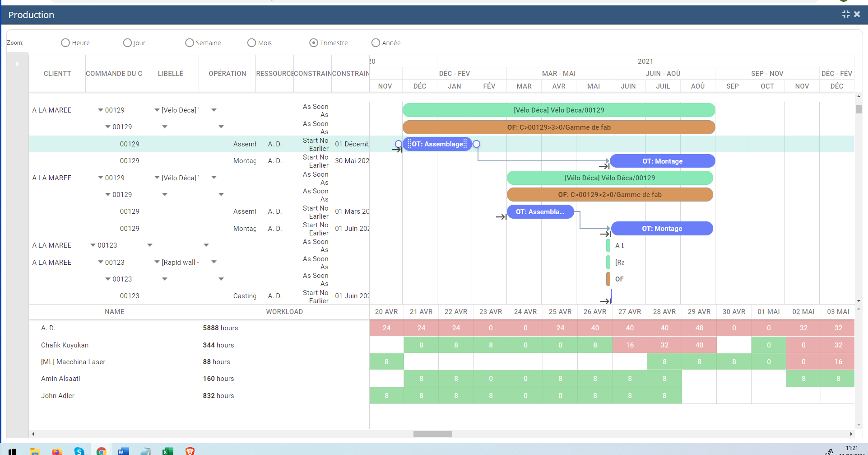Click the WORKLOAD column header

click(284, 311)
